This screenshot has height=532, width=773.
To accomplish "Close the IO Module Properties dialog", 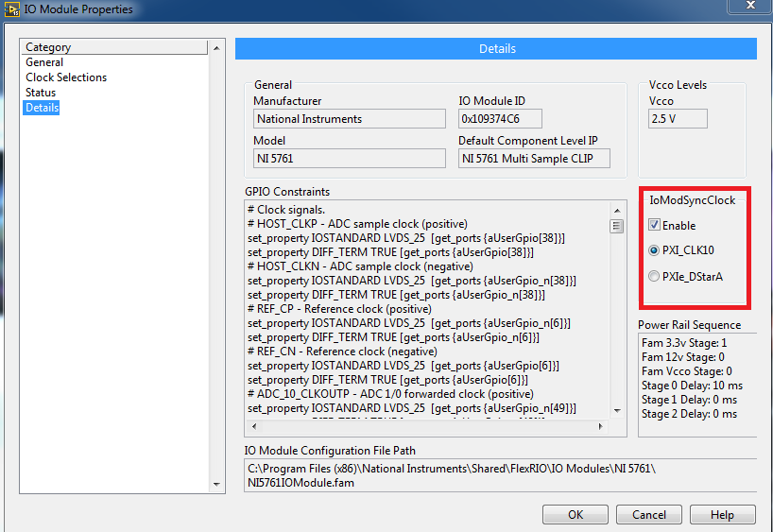I will 750,6.
